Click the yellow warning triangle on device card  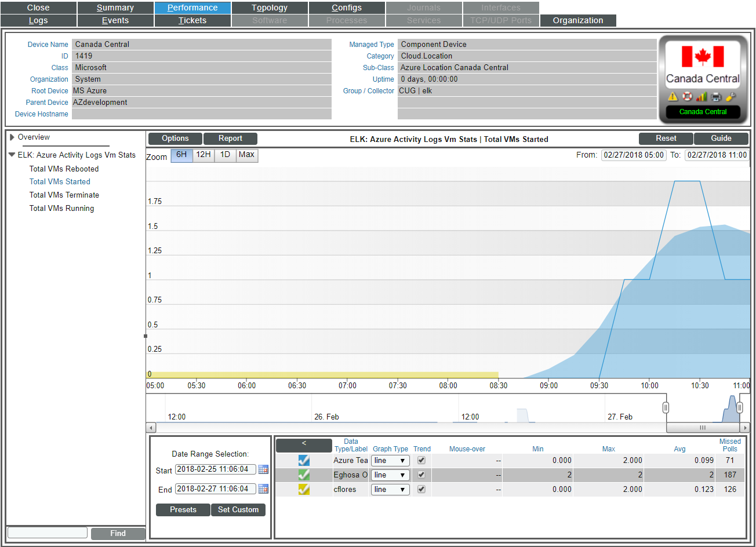point(673,96)
